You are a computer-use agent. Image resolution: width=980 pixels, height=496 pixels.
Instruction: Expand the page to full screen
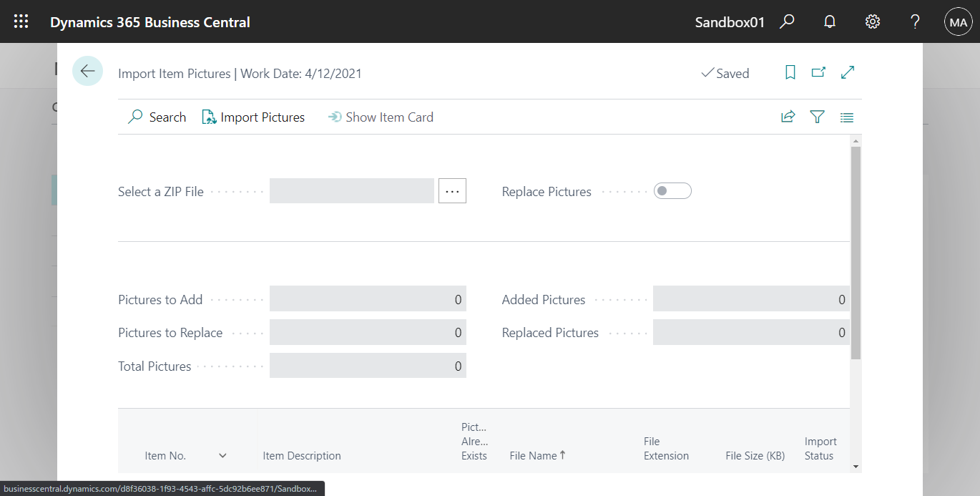pos(847,72)
